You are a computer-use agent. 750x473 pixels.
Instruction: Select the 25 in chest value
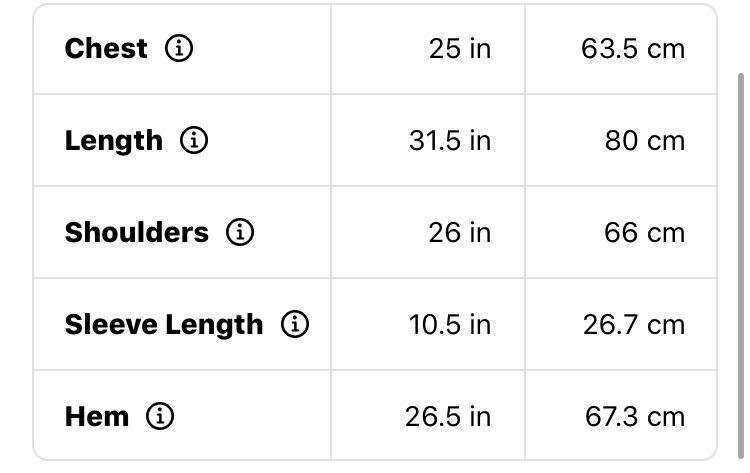[x=460, y=49]
